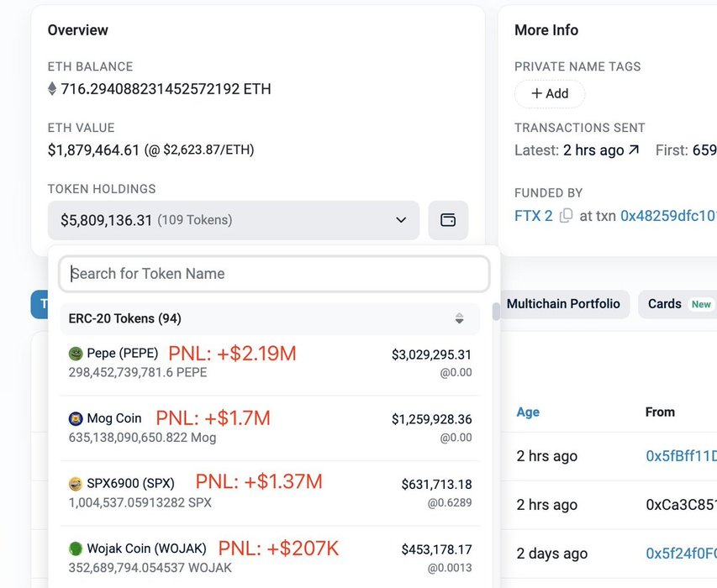
Task: Open the 0x5fBff11 sender address link
Action: (x=680, y=456)
